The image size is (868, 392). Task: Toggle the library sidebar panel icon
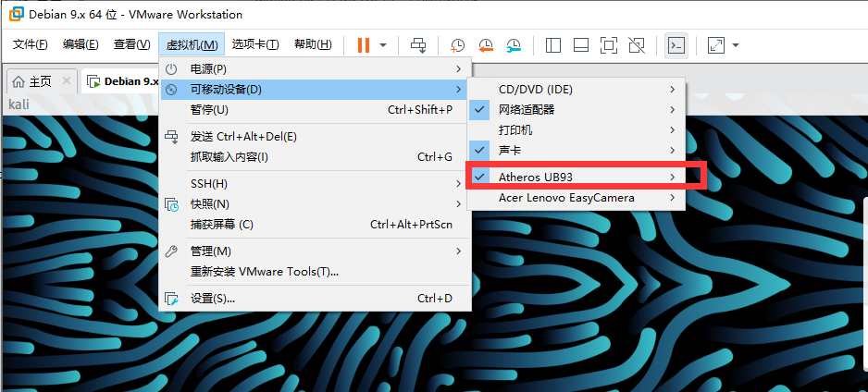click(x=553, y=45)
